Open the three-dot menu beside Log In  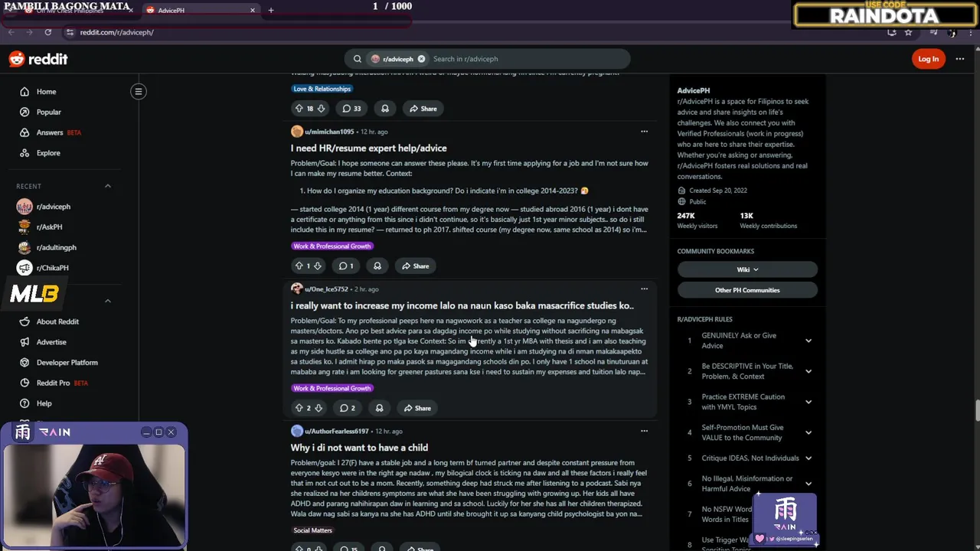click(x=960, y=59)
